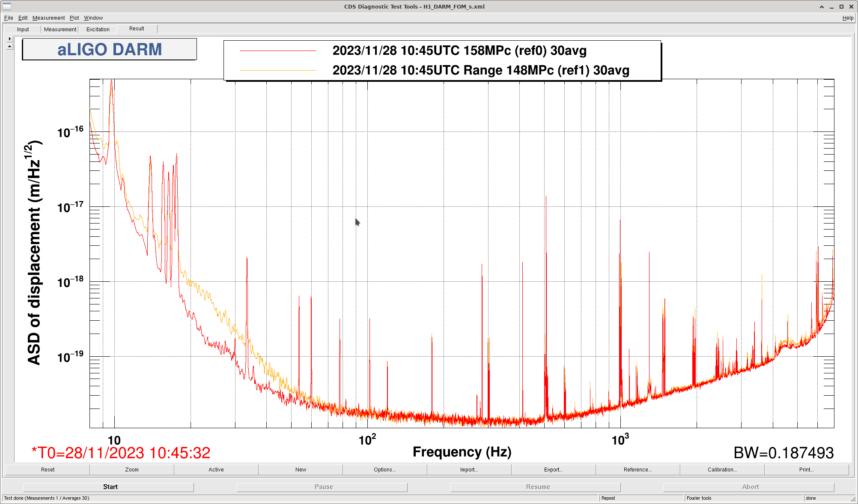Click the right-arrow panel expander icon

(x=9, y=39)
